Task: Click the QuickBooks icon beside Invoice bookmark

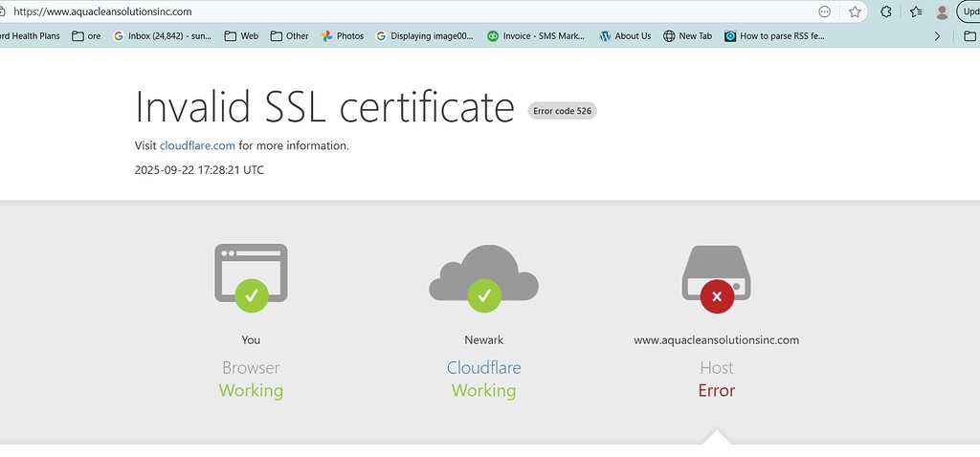Action: [493, 36]
